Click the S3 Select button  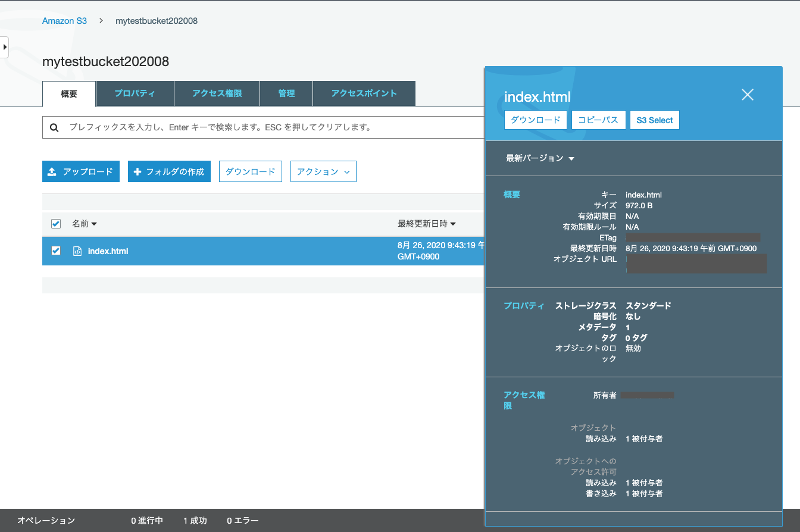coord(654,120)
